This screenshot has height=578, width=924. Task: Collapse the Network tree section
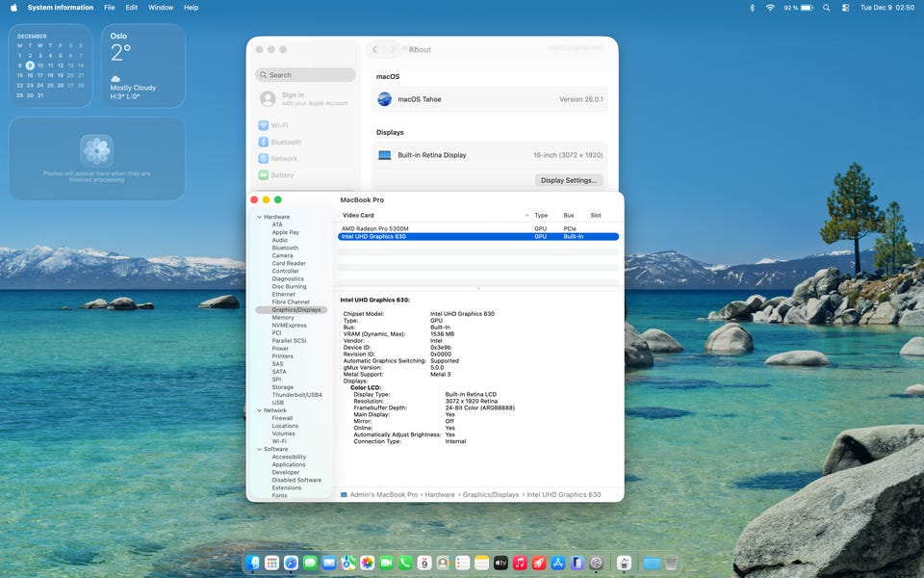coord(258,410)
